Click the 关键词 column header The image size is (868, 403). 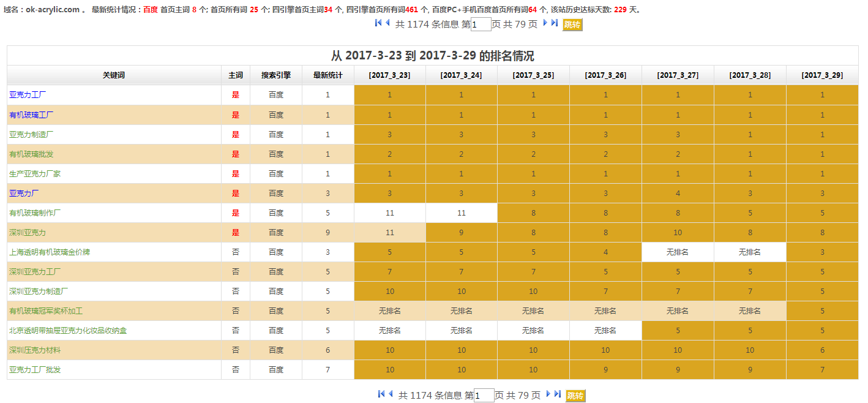(x=114, y=75)
